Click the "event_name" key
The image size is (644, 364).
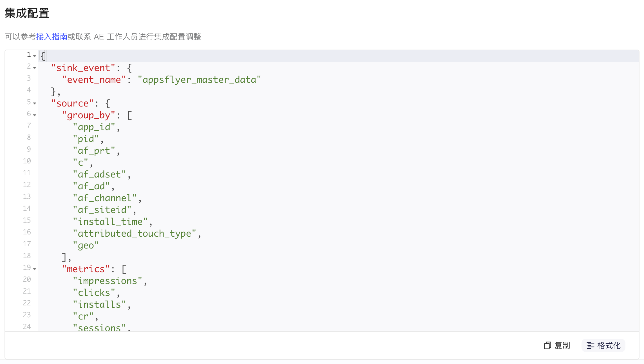[94, 80]
